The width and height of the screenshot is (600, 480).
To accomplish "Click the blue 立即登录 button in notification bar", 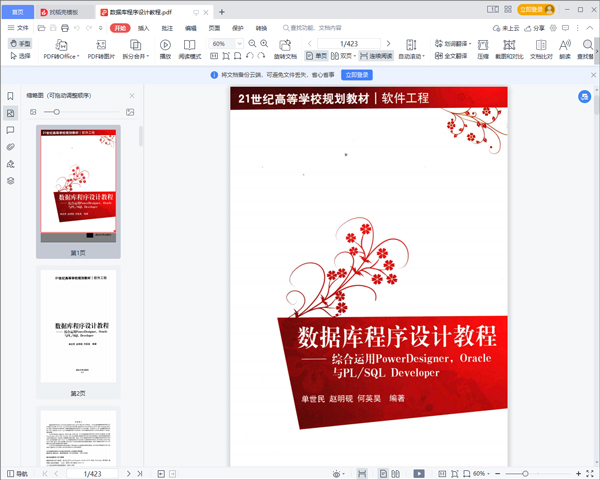I will click(x=357, y=75).
